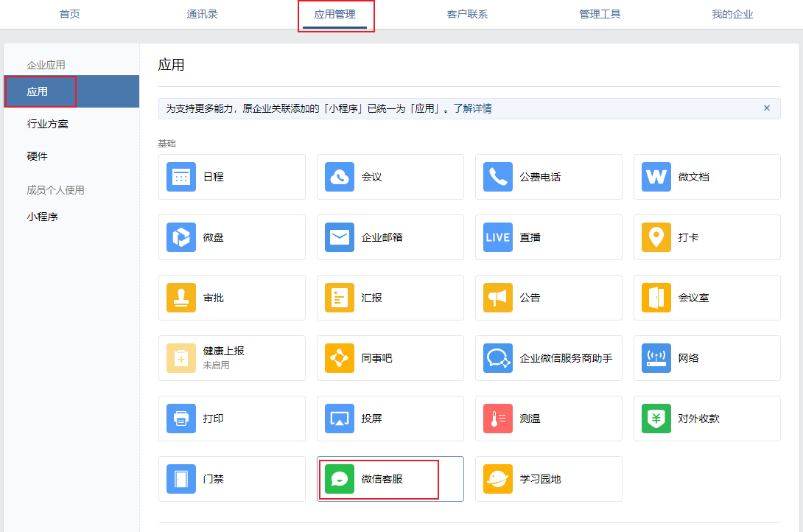
Task: Click the 公费电话 phone icon
Action: 498,177
